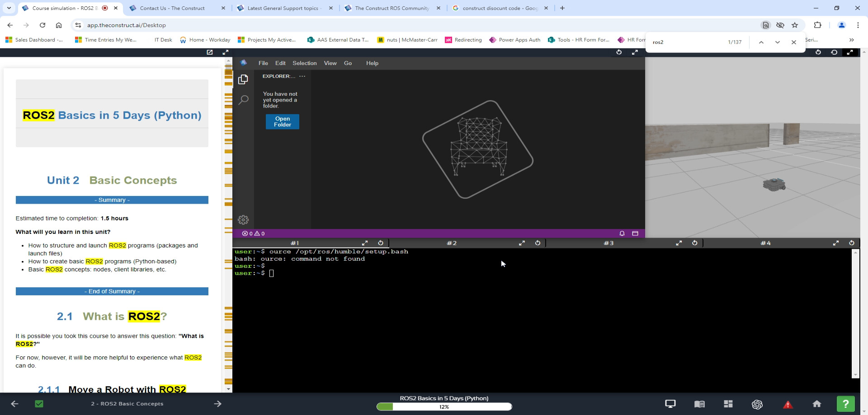Click the course progress bar showing 12%
Image resolution: width=868 pixels, height=415 pixels.
(444, 407)
